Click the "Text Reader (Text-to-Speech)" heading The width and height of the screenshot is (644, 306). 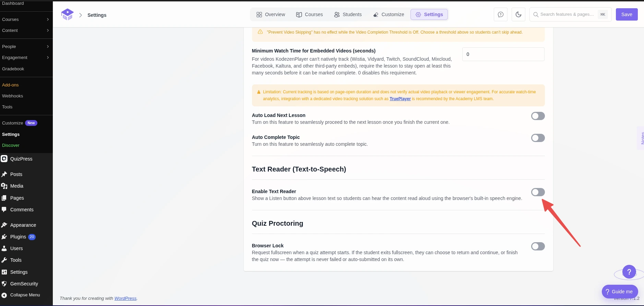pos(299,169)
